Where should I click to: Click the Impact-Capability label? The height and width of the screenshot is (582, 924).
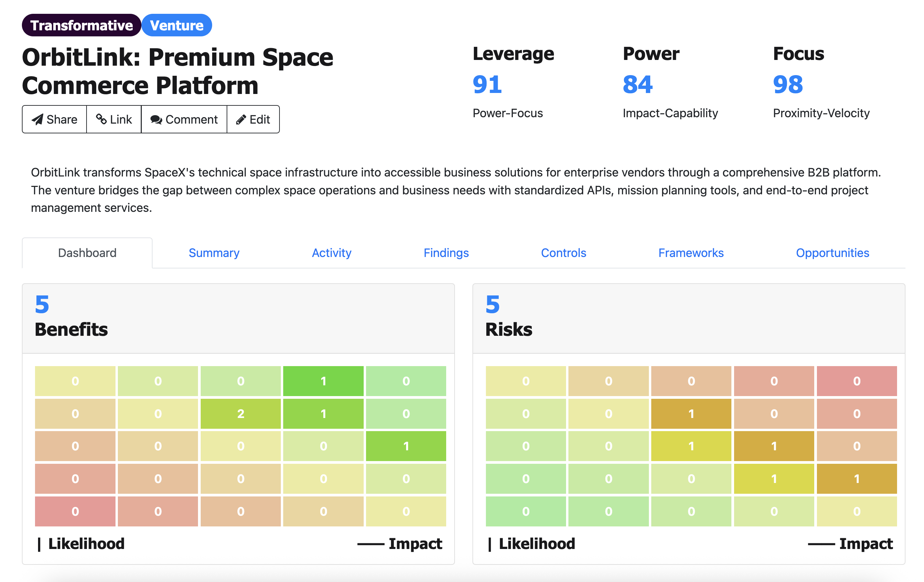click(x=670, y=113)
